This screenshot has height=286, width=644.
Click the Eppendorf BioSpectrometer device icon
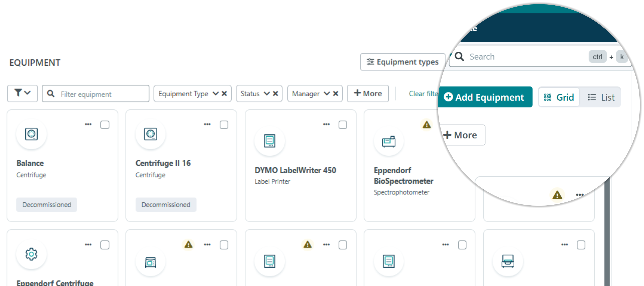(x=389, y=142)
